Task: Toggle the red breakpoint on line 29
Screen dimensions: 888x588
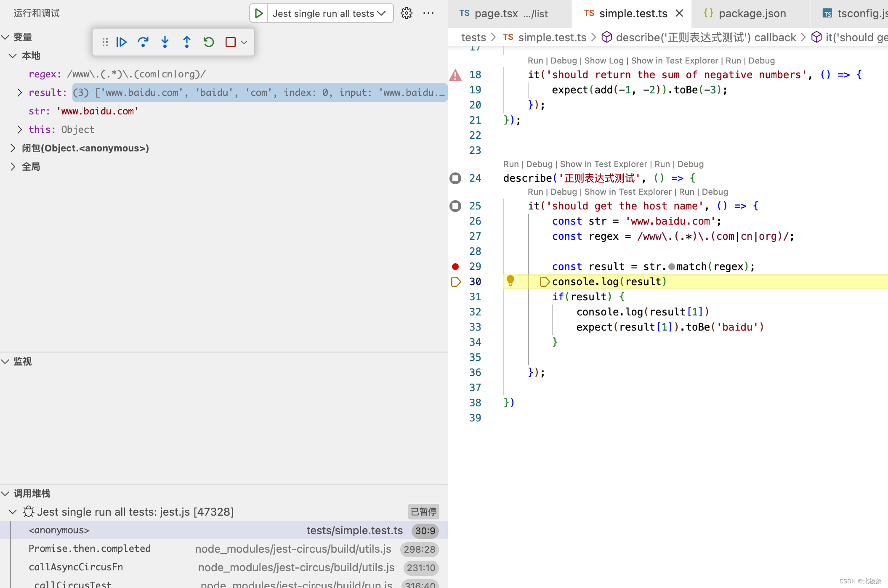Action: pos(455,266)
